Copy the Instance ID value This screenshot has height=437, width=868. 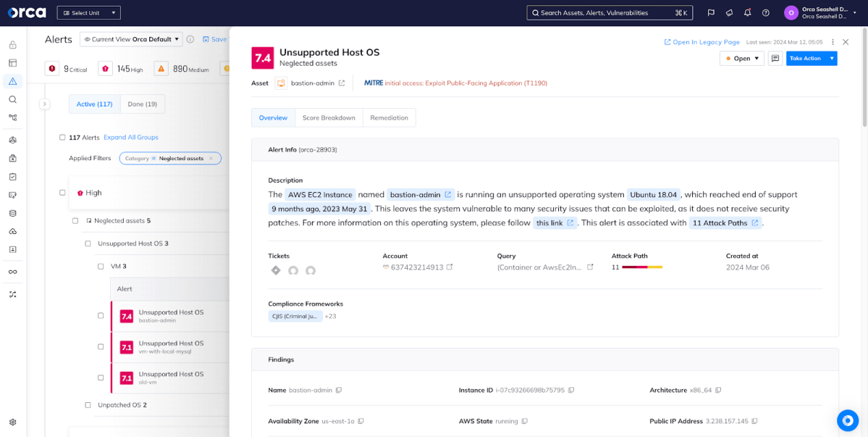coord(570,390)
